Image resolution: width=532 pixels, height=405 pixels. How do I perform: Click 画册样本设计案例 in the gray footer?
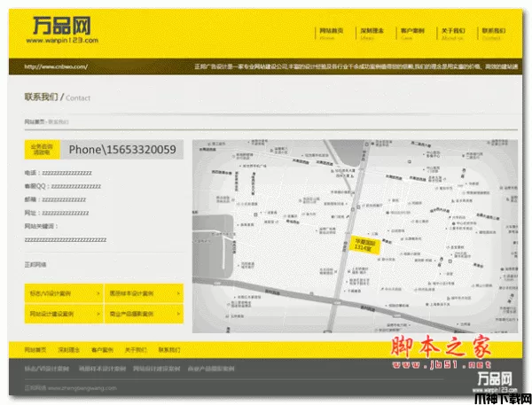coord(102,369)
